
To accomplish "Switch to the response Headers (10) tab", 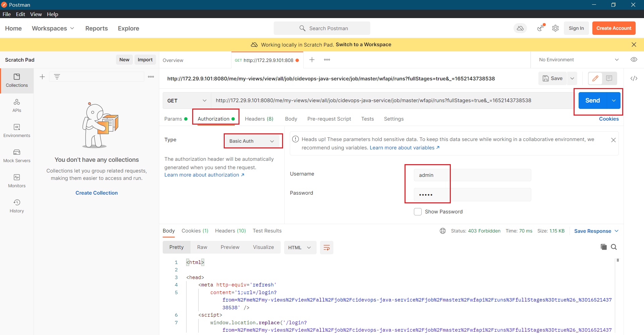I will click(230, 231).
